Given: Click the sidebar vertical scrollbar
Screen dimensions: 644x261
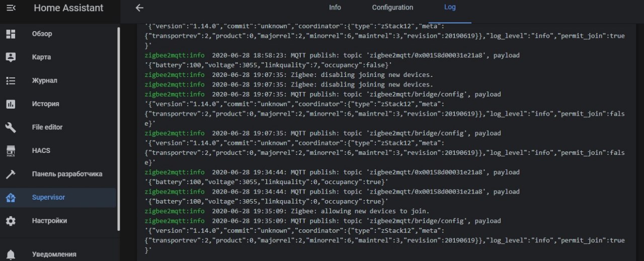Looking at the screenshot, I should (x=119, y=129).
